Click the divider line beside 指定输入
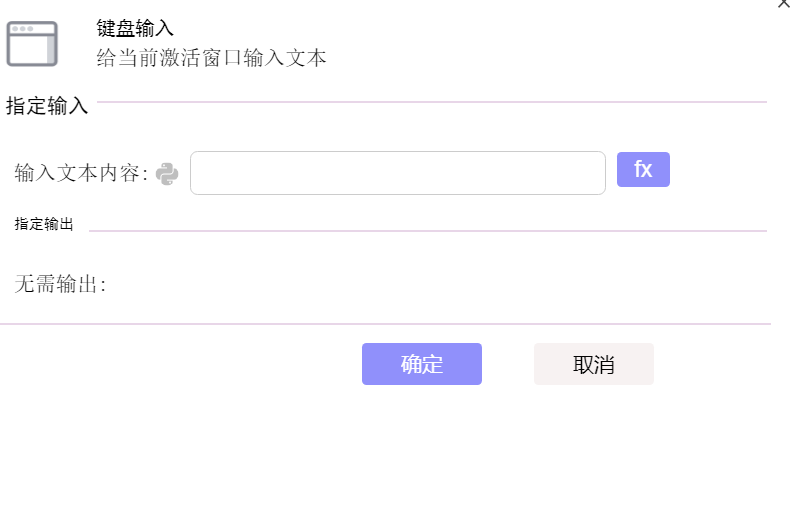 (432, 102)
